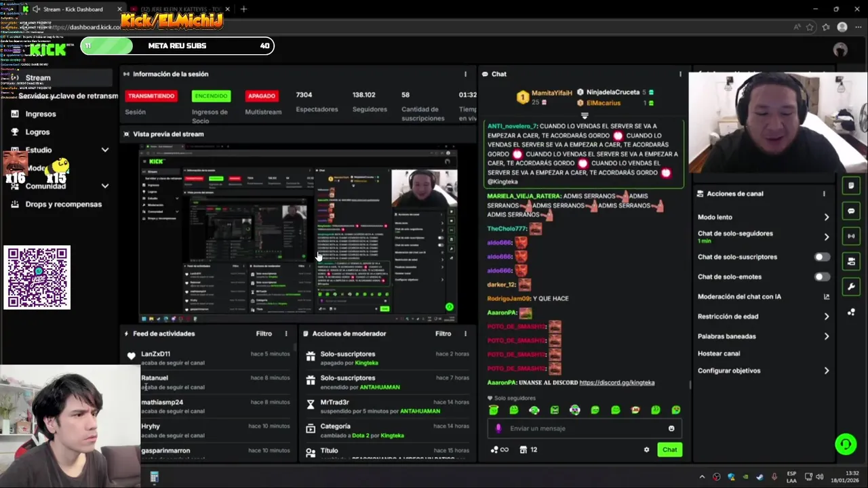
Task: Open Chat panel three-dot options menu
Action: (680, 74)
